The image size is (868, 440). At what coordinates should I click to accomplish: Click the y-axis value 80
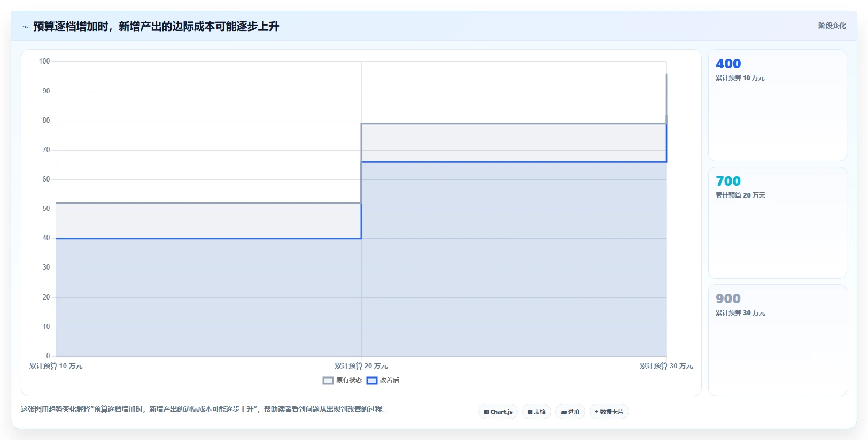[46, 121]
